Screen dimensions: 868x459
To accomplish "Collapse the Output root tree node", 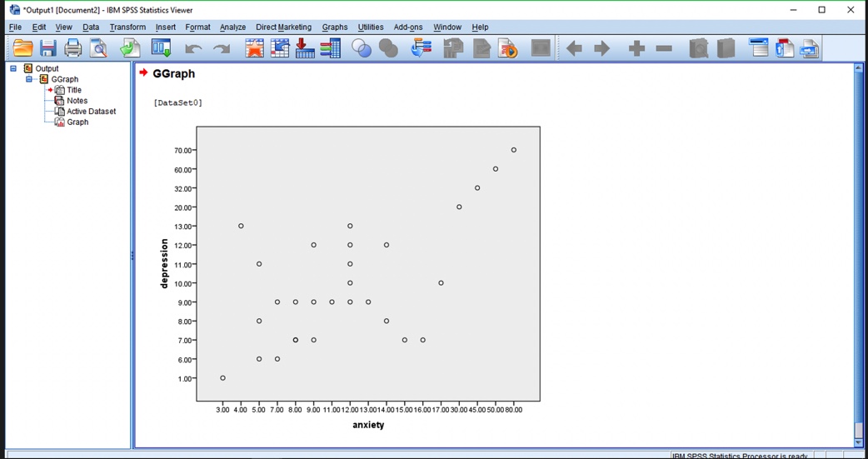I will click(13, 68).
